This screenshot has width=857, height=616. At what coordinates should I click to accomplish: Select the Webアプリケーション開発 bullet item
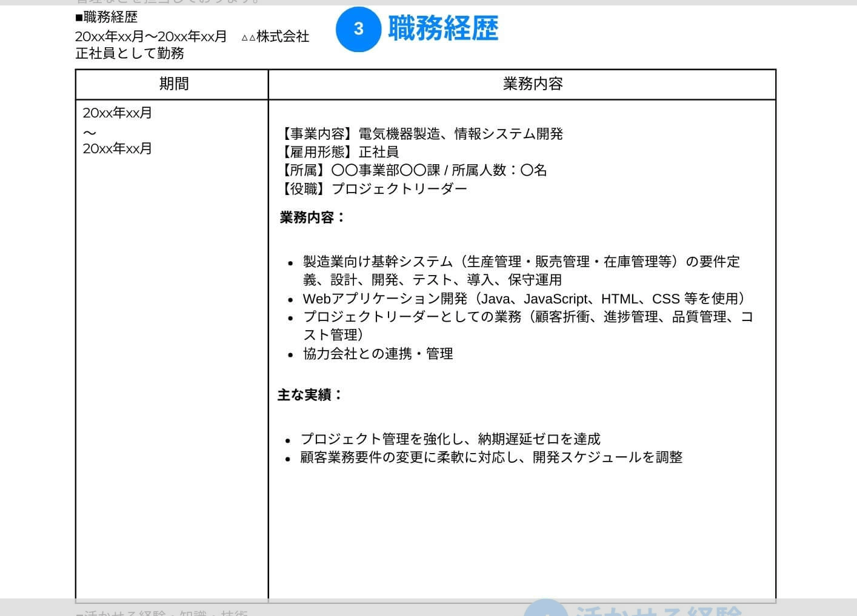click(524, 299)
